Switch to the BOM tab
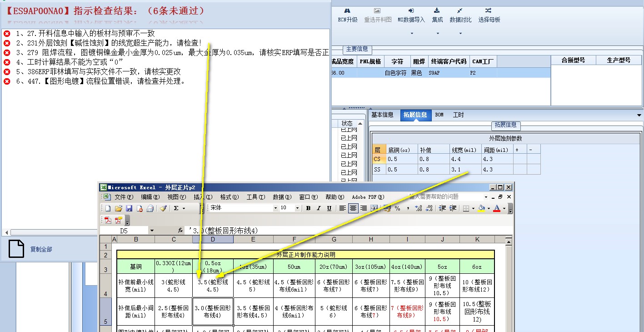Screen dimensions: 644x332 [x=439, y=115]
